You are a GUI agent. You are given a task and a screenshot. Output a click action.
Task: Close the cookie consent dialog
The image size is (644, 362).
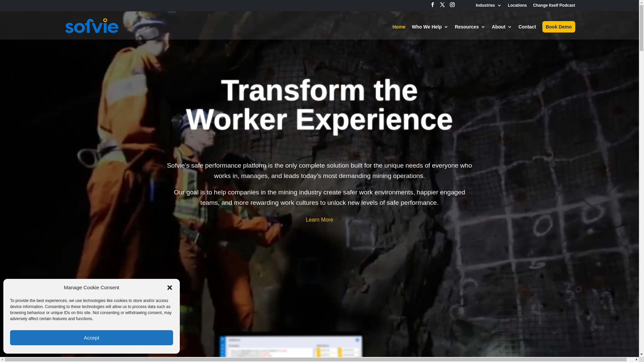(170, 288)
